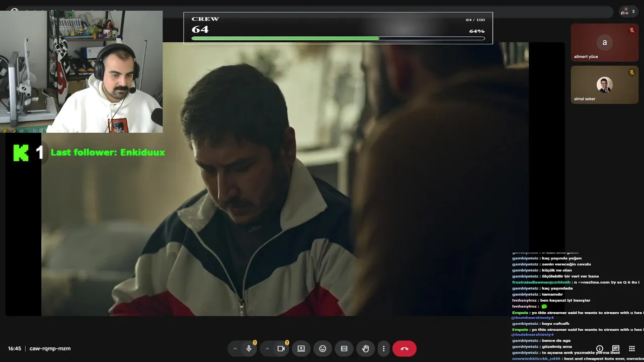Toggle the microphone button in Meet toolbar
The width and height of the screenshot is (644, 362).
249,348
